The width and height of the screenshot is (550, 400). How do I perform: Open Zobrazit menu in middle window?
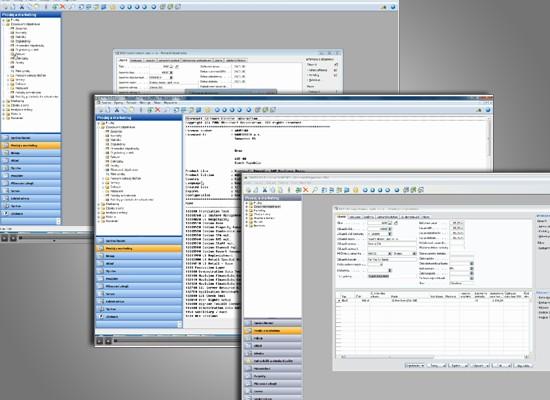pyautogui.click(x=132, y=103)
